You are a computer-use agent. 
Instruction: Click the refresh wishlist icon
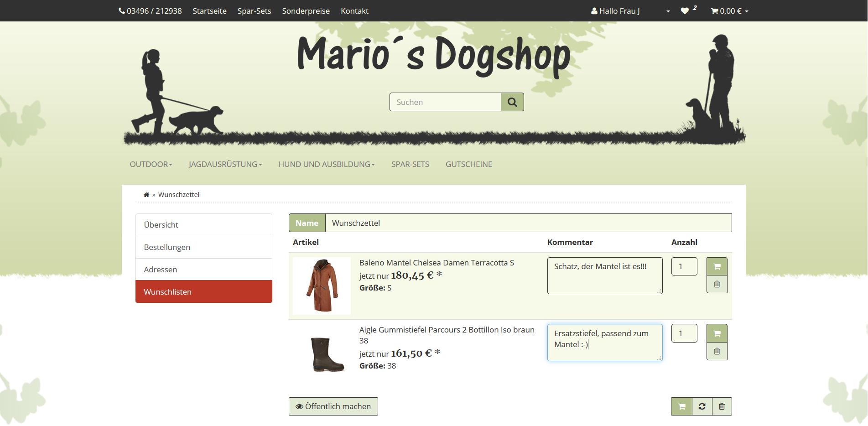(x=702, y=406)
